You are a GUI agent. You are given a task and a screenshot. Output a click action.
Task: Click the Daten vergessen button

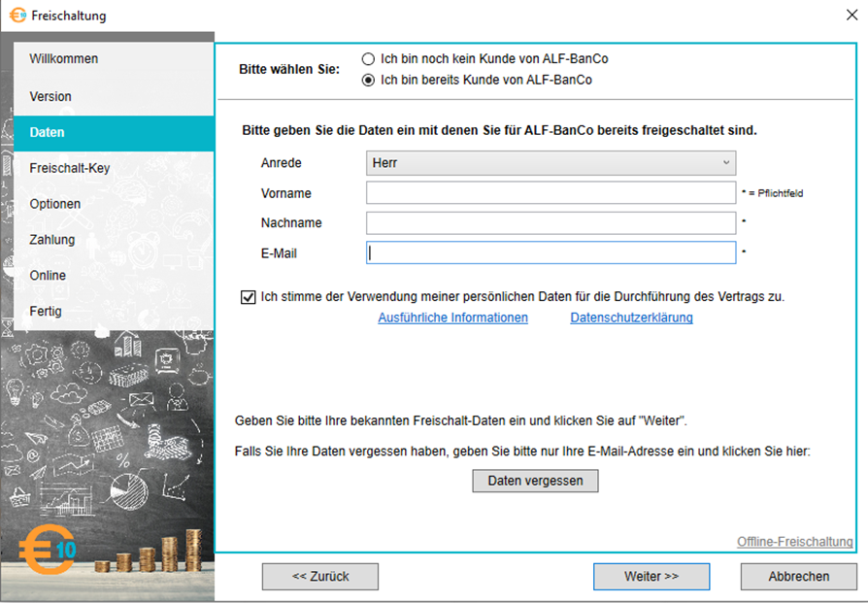[x=535, y=481]
